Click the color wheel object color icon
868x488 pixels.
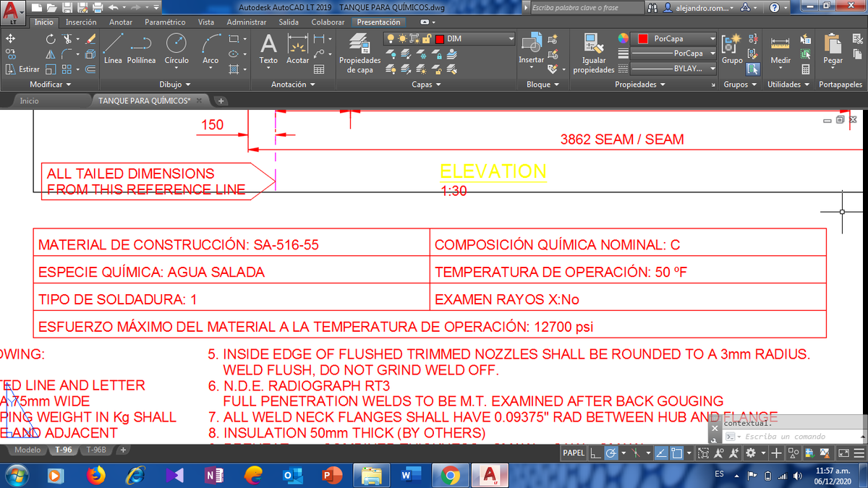tap(624, 38)
